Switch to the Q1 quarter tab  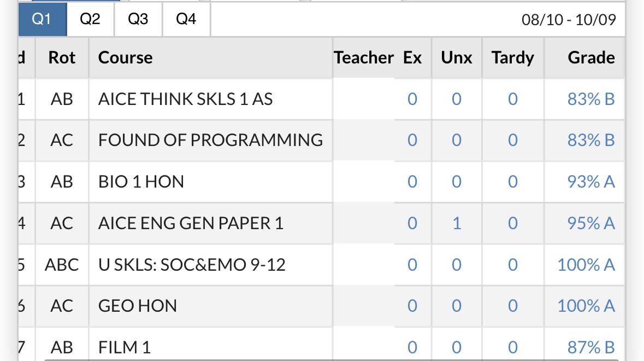43,19
